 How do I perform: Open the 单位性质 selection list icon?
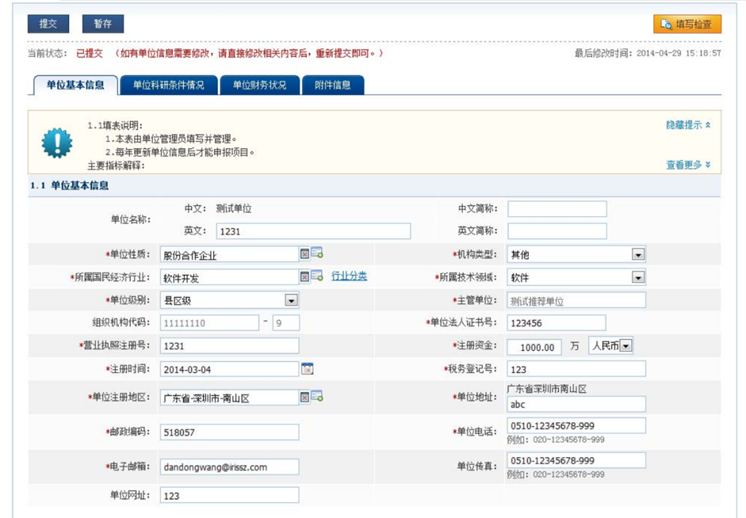pyautogui.click(x=317, y=254)
